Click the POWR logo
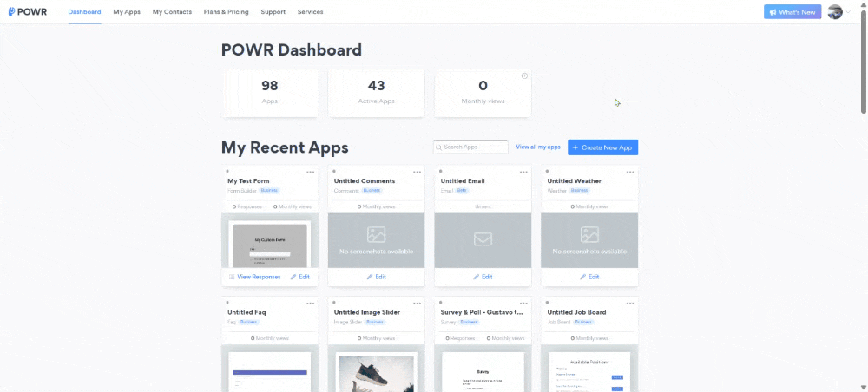 [27, 11]
